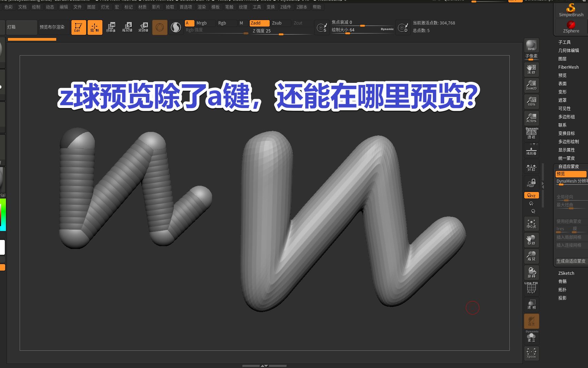Toggle XYZ symmetry
588x368 pixels.
tap(531, 195)
